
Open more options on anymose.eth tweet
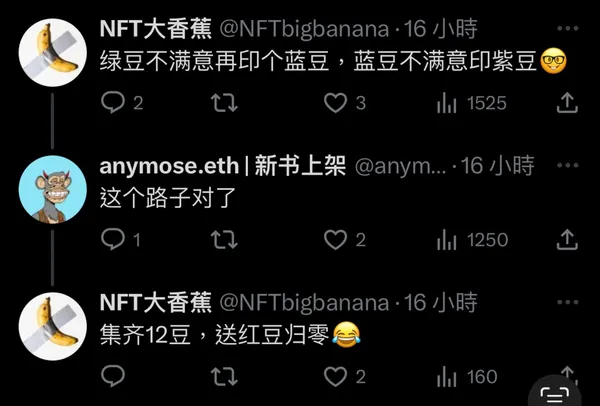coord(568,165)
